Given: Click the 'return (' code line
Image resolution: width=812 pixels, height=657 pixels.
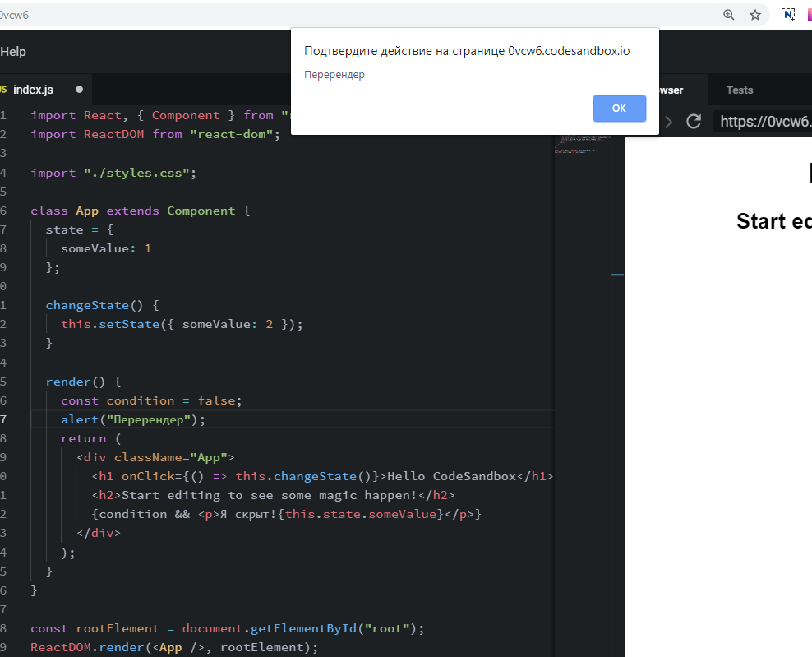Looking at the screenshot, I should tap(91, 439).
